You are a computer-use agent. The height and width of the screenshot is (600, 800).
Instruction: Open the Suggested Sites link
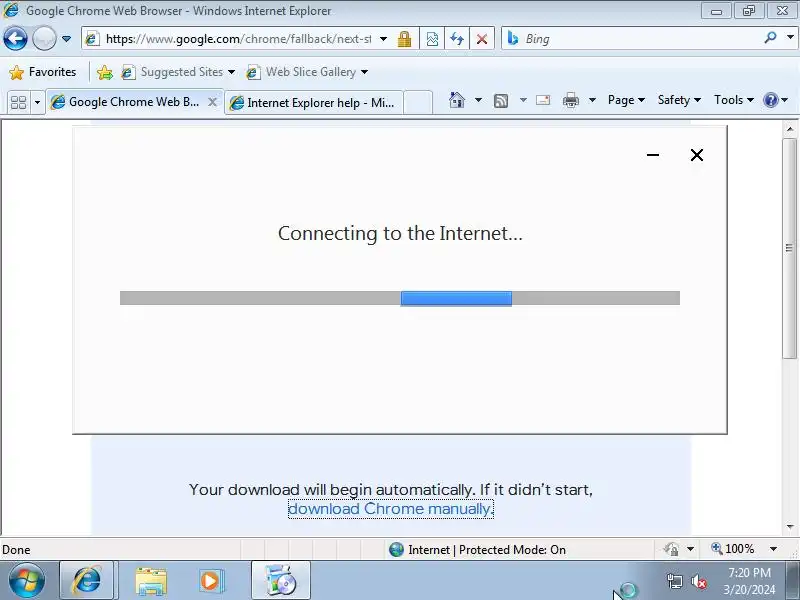click(x=178, y=72)
